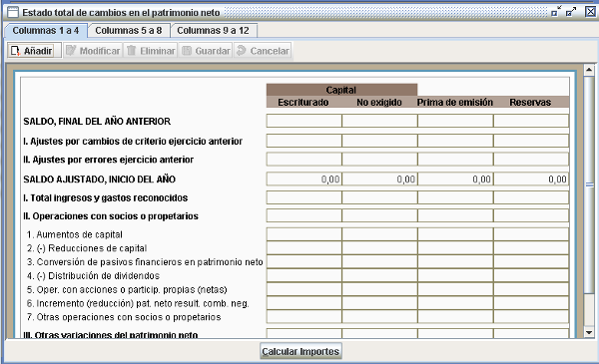Click the Modificar toolbar button

pyautogui.click(x=93, y=51)
